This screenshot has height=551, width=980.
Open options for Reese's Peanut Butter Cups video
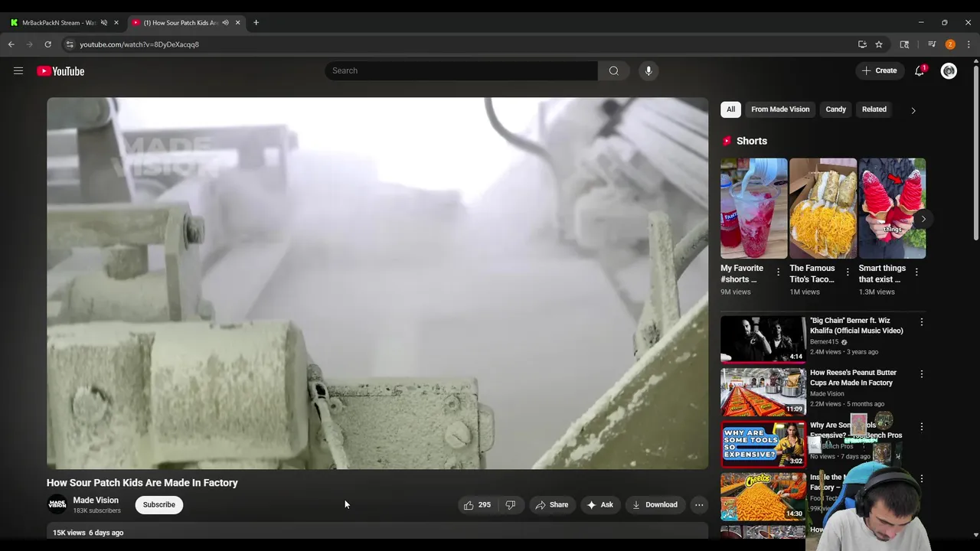pyautogui.click(x=921, y=374)
